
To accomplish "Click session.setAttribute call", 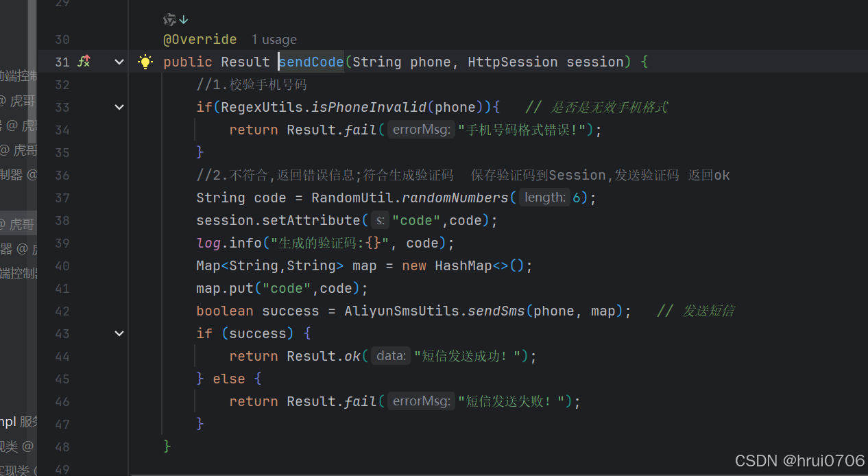I will [278, 220].
